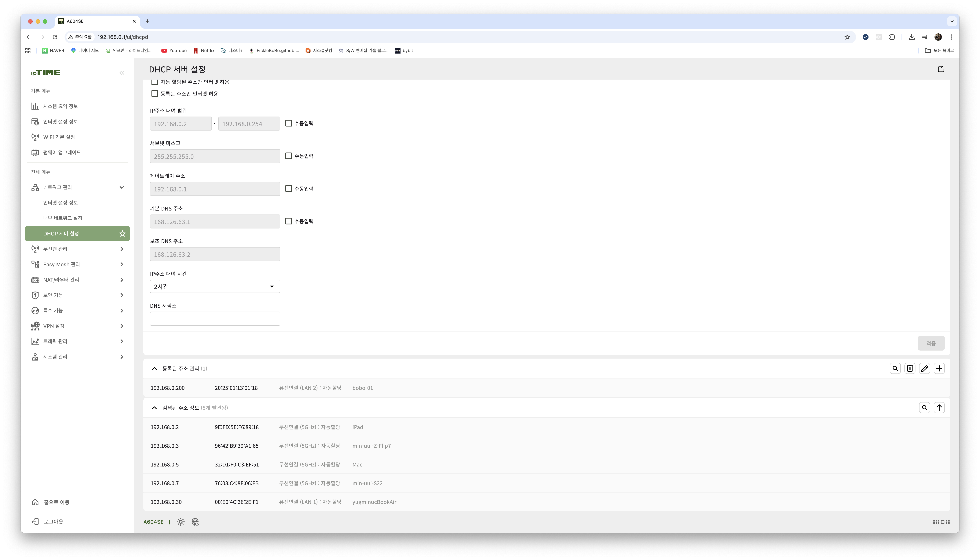Open 시스템 요약 정보 in sidebar

[60, 106]
